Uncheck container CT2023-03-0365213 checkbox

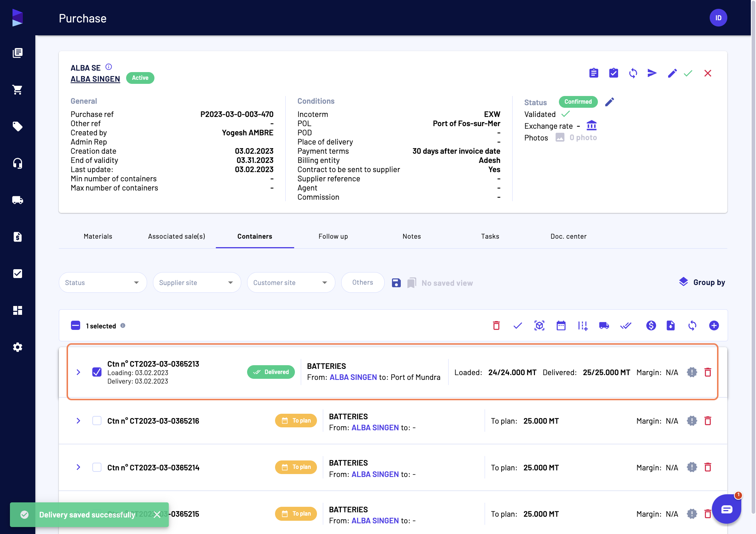coord(97,372)
